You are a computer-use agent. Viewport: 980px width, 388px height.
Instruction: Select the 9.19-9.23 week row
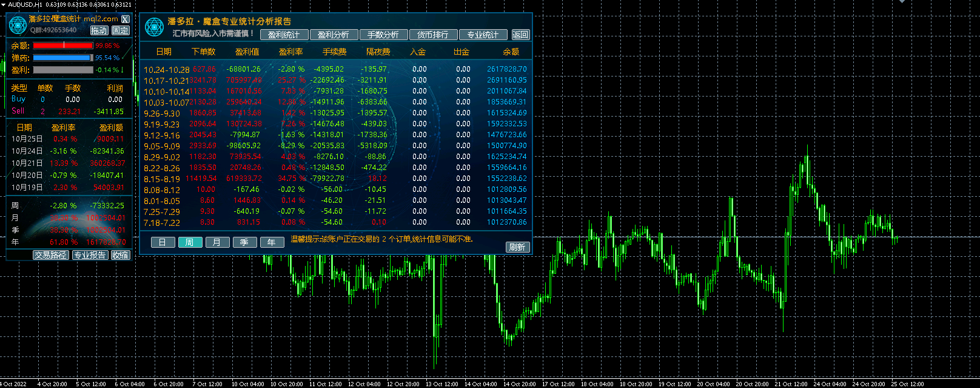click(x=335, y=124)
